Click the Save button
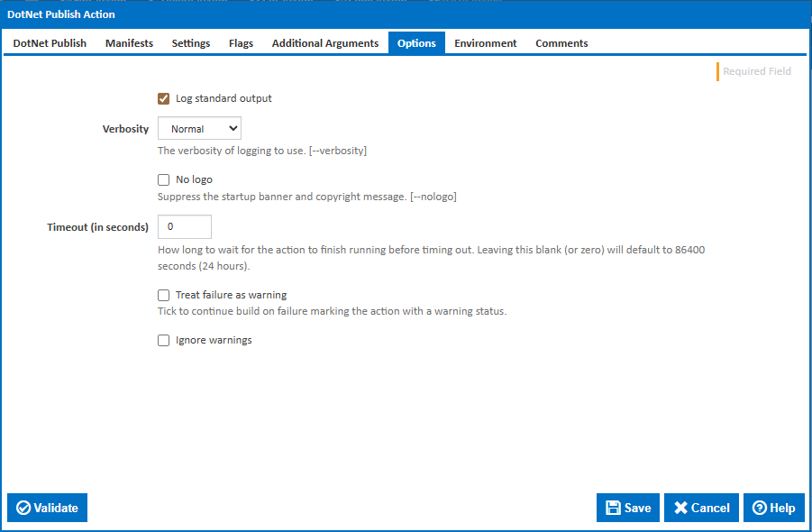 point(627,508)
